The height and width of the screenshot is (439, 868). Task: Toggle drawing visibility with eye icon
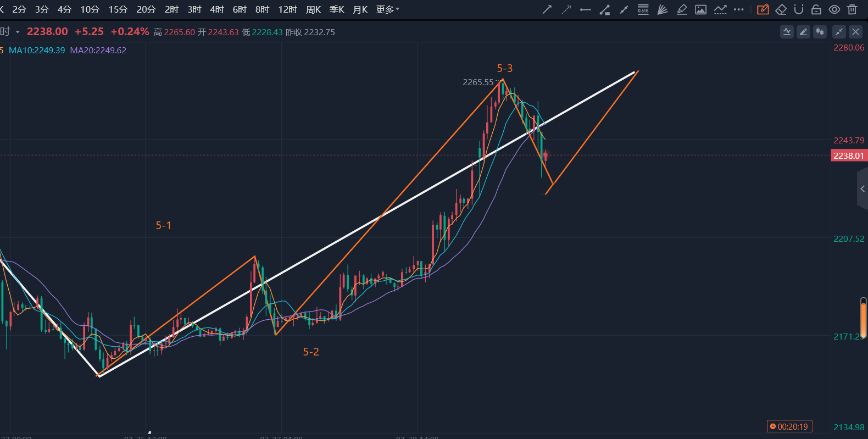[834, 9]
